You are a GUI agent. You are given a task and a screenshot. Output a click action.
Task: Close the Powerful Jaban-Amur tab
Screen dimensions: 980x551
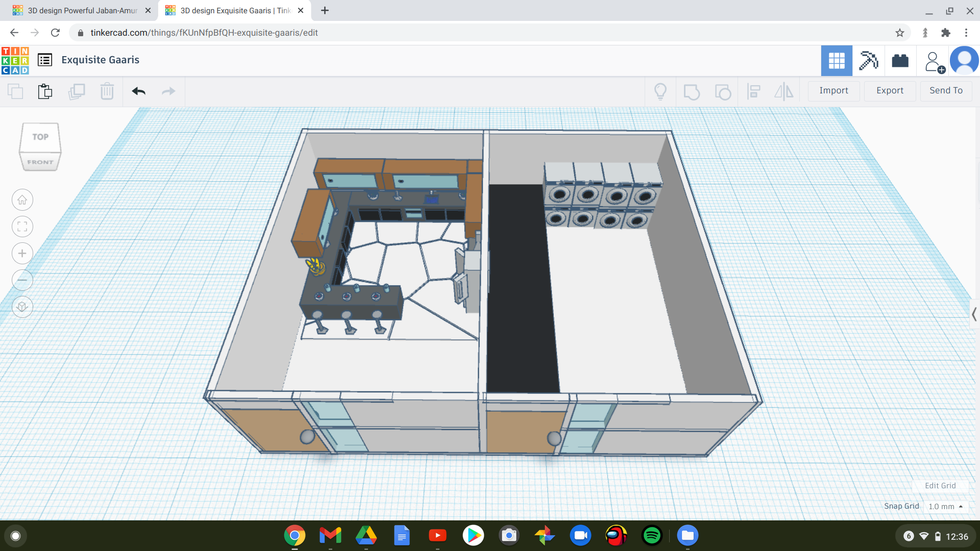pyautogui.click(x=148, y=10)
